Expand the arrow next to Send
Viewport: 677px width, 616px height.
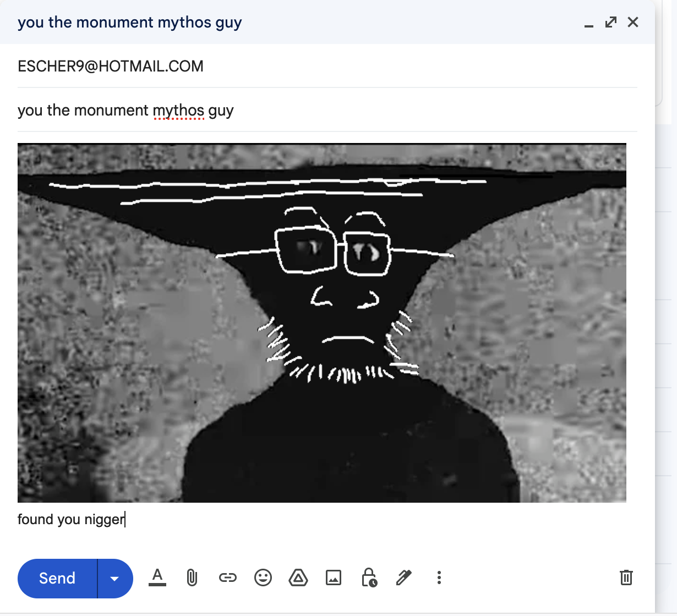[x=115, y=579]
